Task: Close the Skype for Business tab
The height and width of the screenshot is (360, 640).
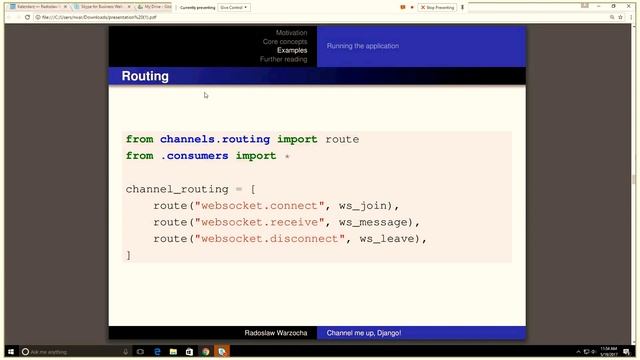Action: tap(129, 7)
